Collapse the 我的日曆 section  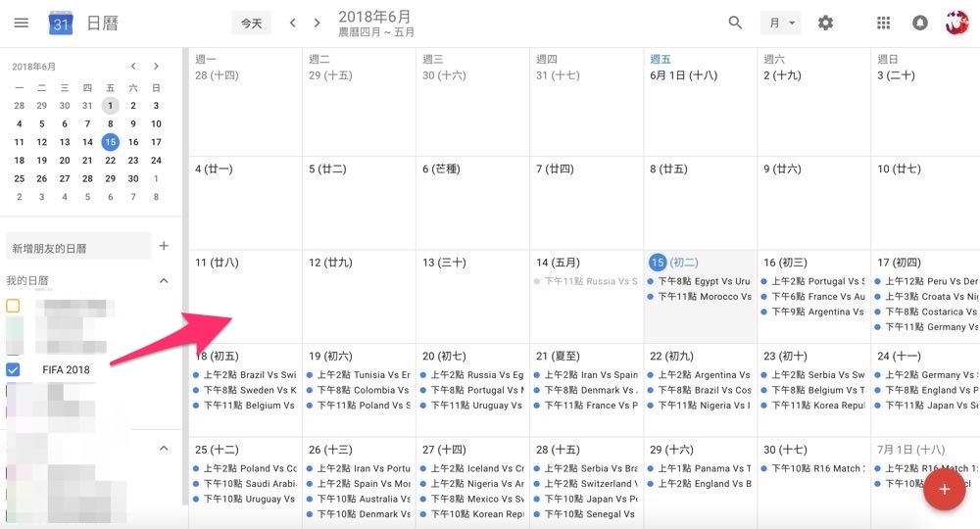tap(164, 280)
